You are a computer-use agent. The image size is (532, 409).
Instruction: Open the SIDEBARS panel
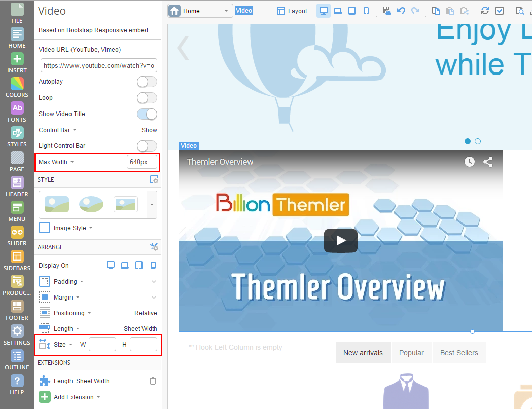[17, 261]
